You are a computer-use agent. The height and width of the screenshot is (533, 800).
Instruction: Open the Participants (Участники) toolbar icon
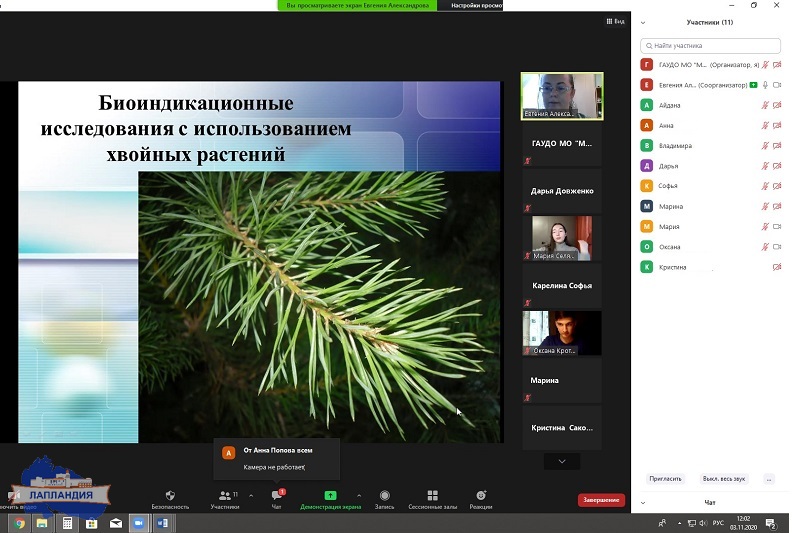pos(225,495)
